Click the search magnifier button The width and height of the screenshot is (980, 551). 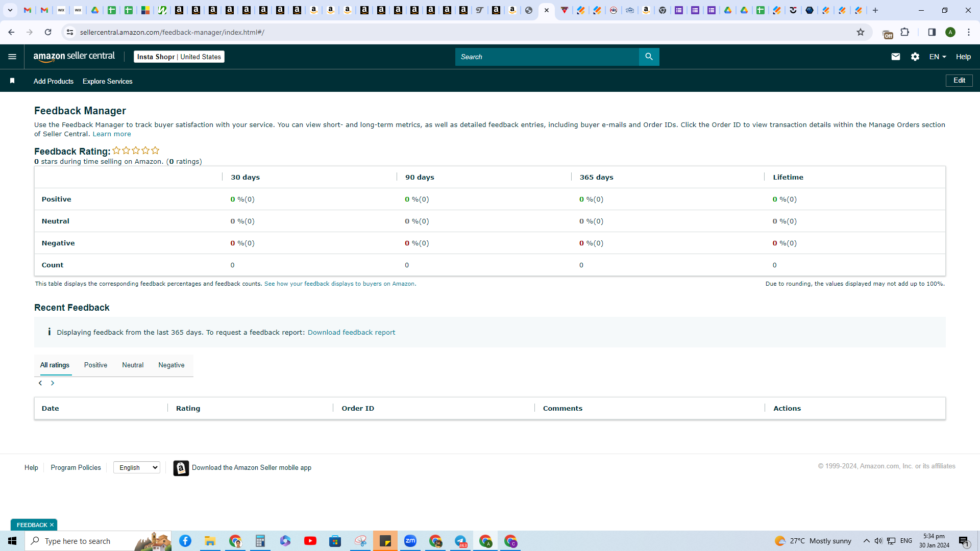649,57
